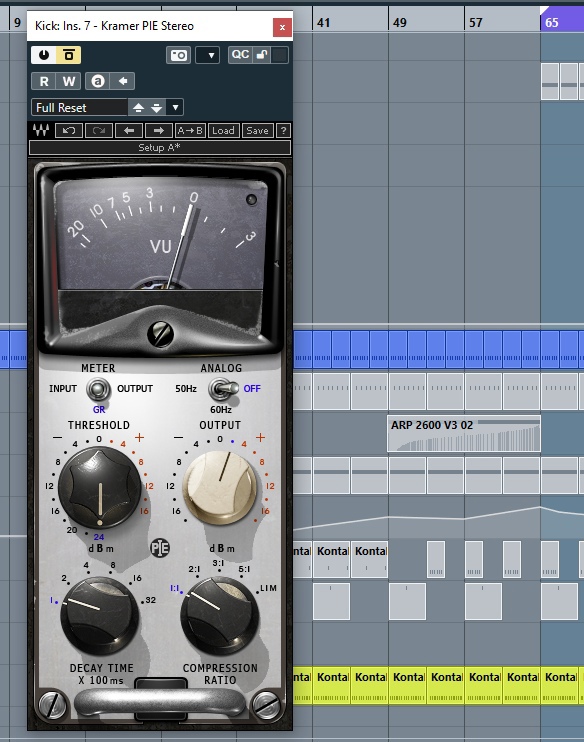Screen dimensions: 584x742
Task: Toggle the plugin power activate button
Action: click(x=44, y=55)
